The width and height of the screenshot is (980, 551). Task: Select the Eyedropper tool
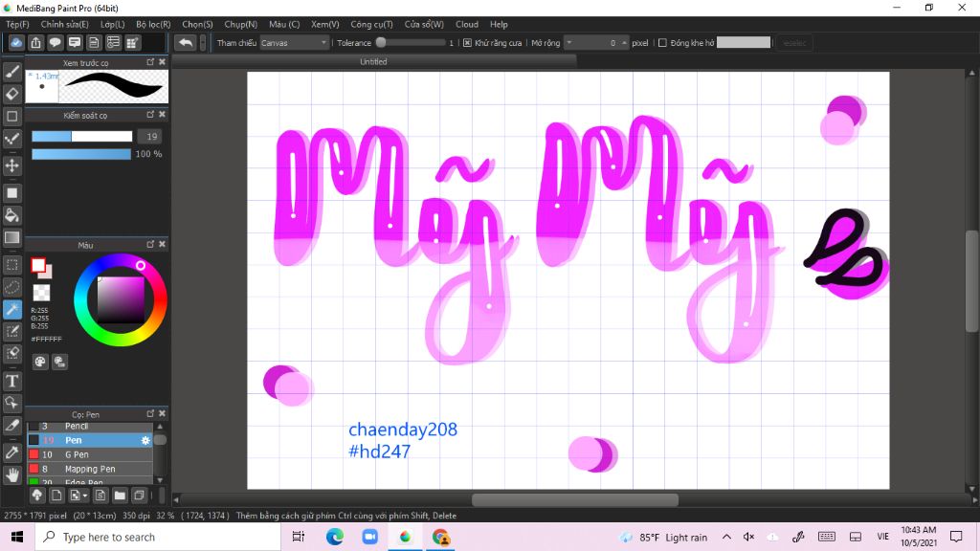pos(11,452)
